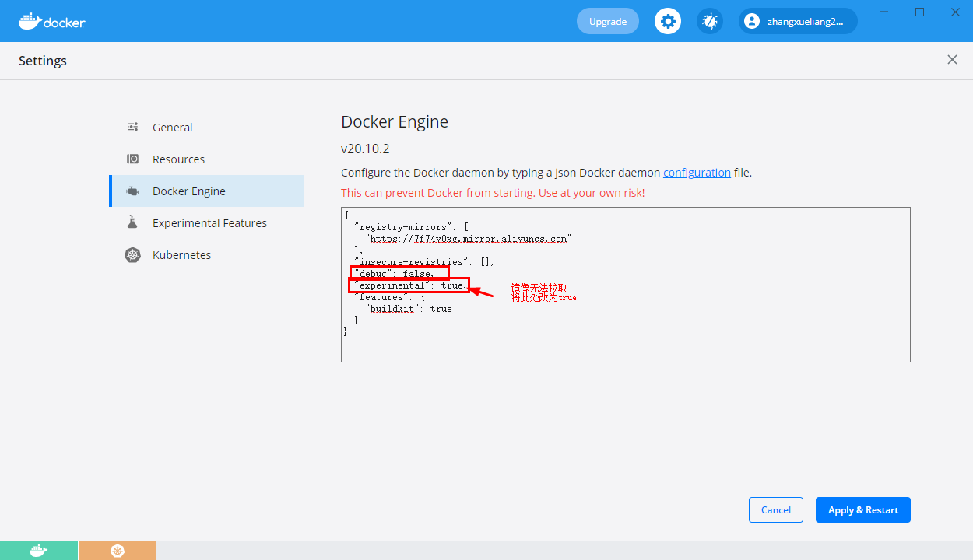Click the Docker Engine whale icon in the sidebar
The width and height of the screenshot is (973, 560).
coord(132,191)
